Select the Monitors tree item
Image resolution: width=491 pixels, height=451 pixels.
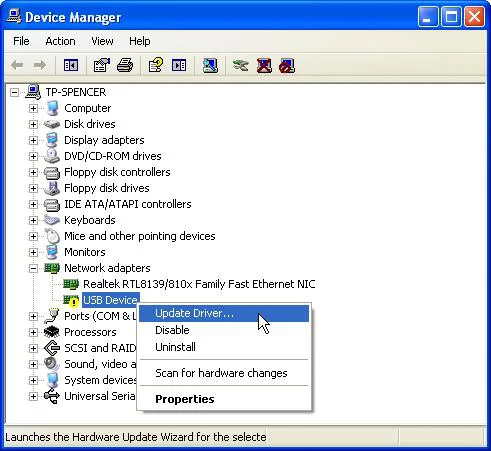coord(85,252)
